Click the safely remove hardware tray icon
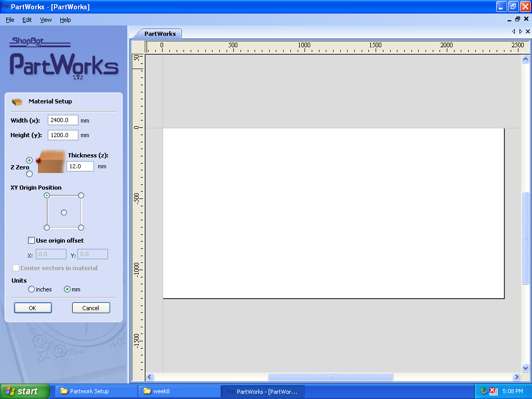This screenshot has height=399, width=532. 484,391
